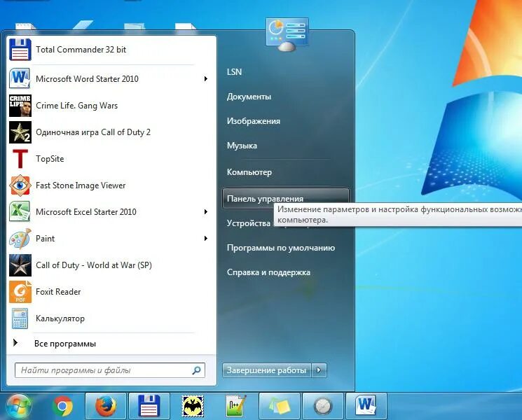Launch TopSite text entry

pyautogui.click(x=50, y=159)
